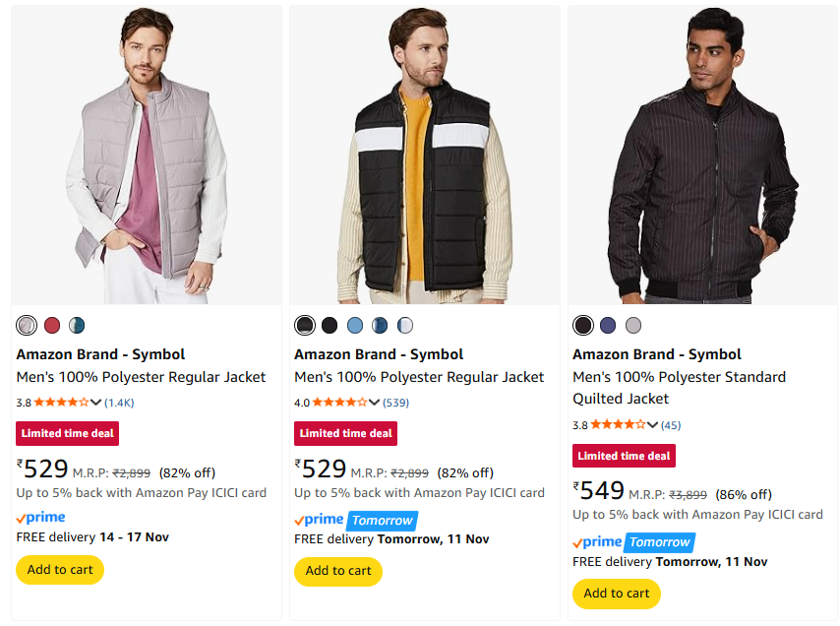Viewport: 840px width, 626px height.
Task: Pick the grey swatch on quilted jacket
Action: tap(633, 325)
